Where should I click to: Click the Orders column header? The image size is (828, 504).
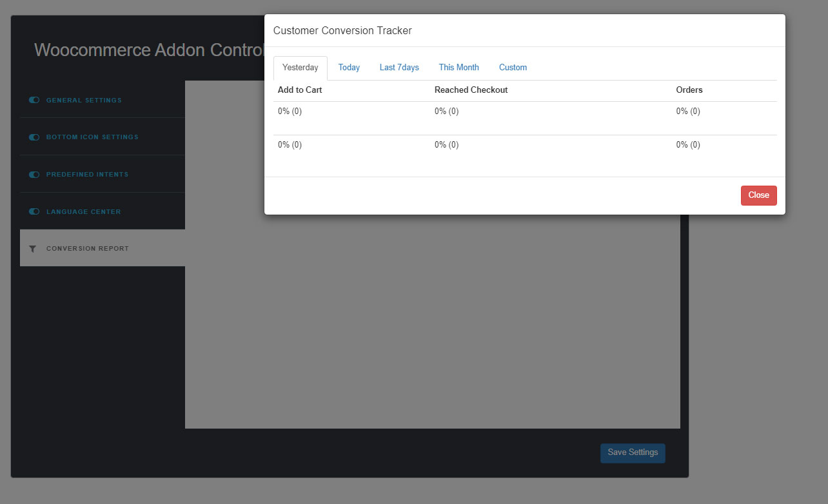pos(689,90)
